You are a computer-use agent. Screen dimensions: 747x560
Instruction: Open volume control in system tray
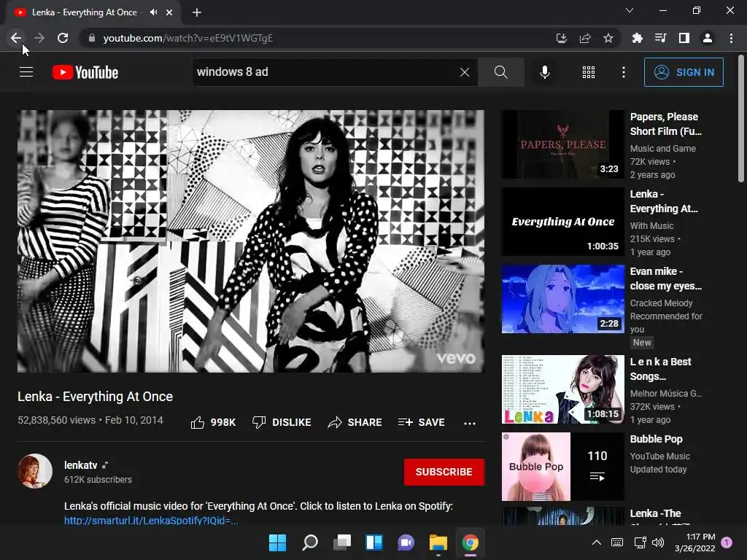(x=658, y=542)
